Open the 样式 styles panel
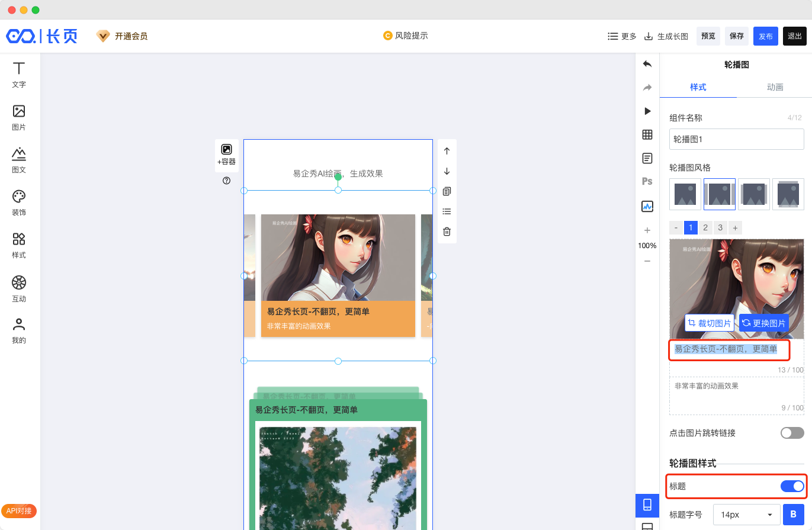812x530 pixels. 19,245
